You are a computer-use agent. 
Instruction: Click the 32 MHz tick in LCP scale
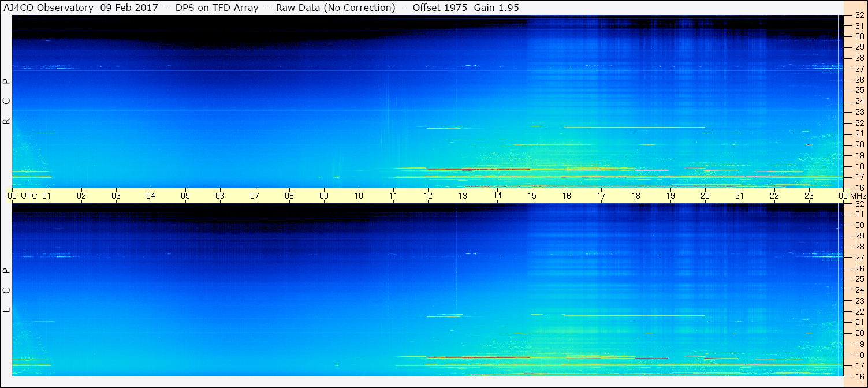click(x=859, y=204)
